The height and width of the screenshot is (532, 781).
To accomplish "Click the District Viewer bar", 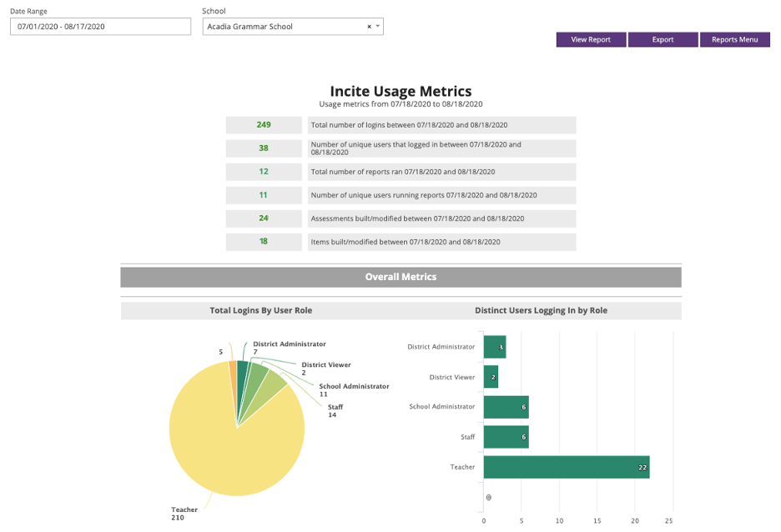I will click(491, 377).
